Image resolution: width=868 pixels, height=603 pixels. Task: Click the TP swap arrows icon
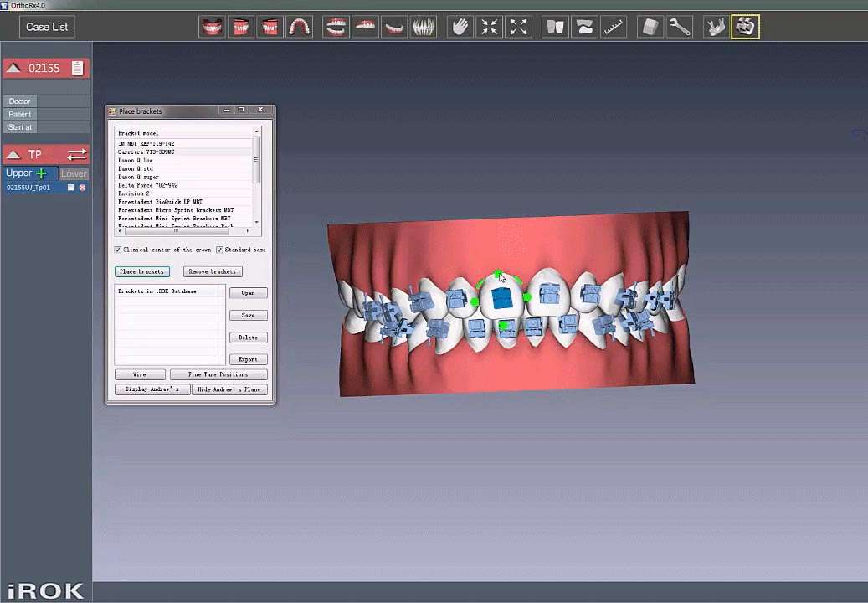pyautogui.click(x=77, y=155)
